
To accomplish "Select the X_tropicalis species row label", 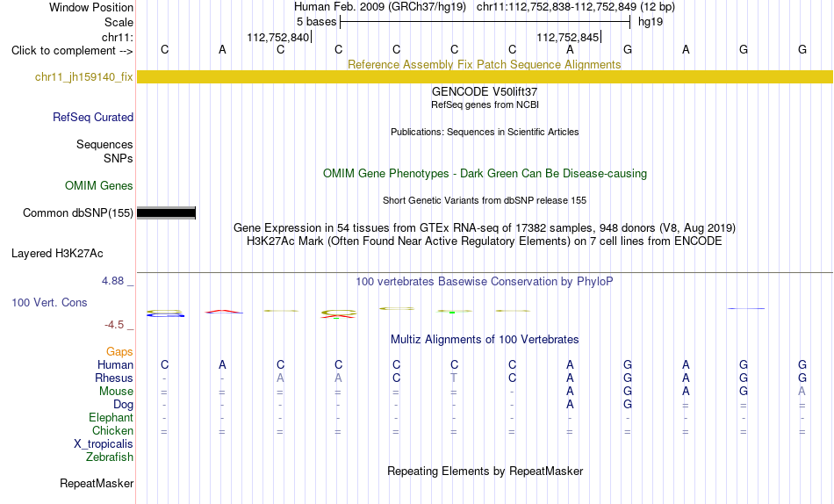I will pos(104,444).
